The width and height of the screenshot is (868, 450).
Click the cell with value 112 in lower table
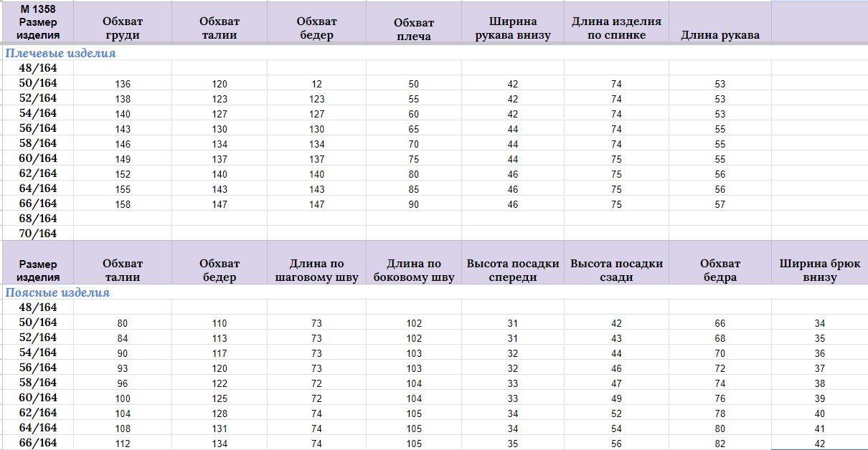point(123,443)
